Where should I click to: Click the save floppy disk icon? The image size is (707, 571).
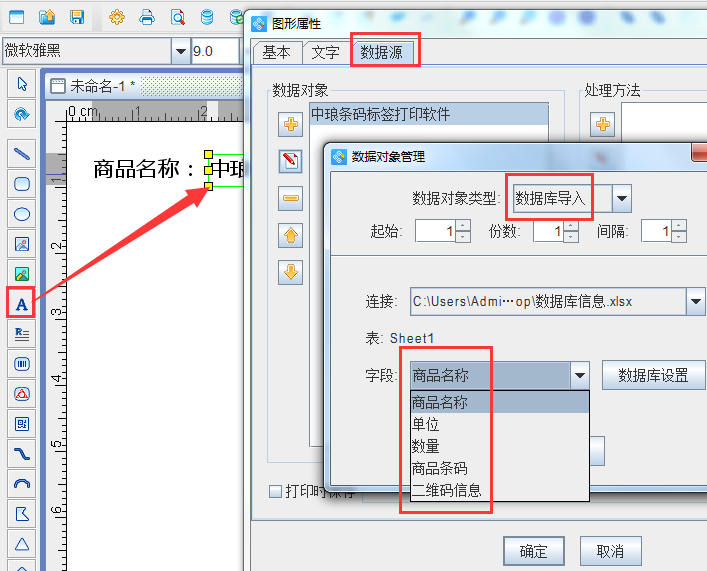pos(77,17)
